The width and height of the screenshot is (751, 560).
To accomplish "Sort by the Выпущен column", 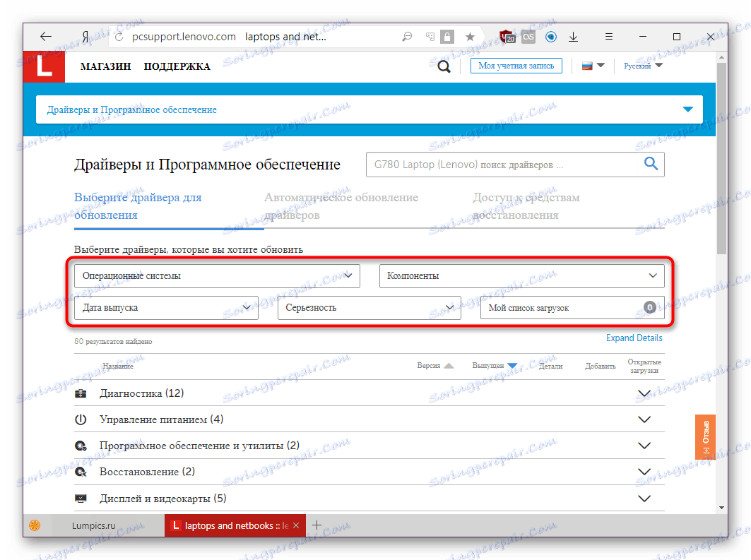I will point(495,366).
